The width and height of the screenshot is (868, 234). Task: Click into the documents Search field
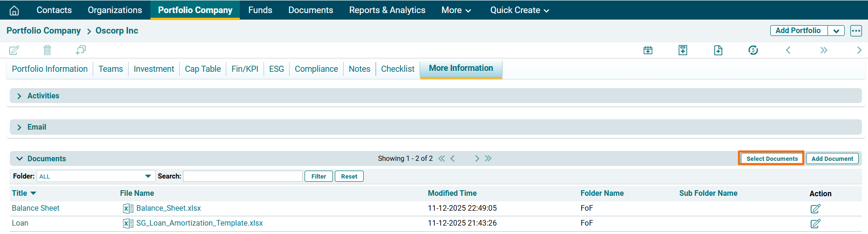[x=243, y=176]
